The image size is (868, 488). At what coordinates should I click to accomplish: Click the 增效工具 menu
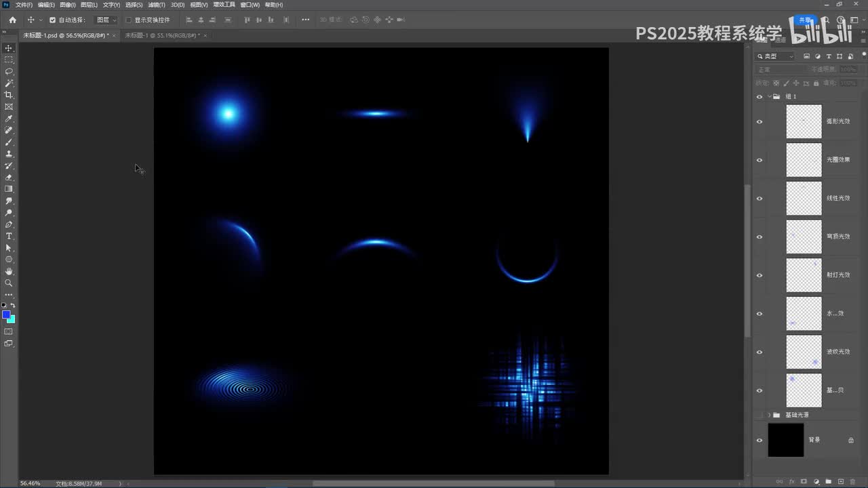[x=224, y=5]
